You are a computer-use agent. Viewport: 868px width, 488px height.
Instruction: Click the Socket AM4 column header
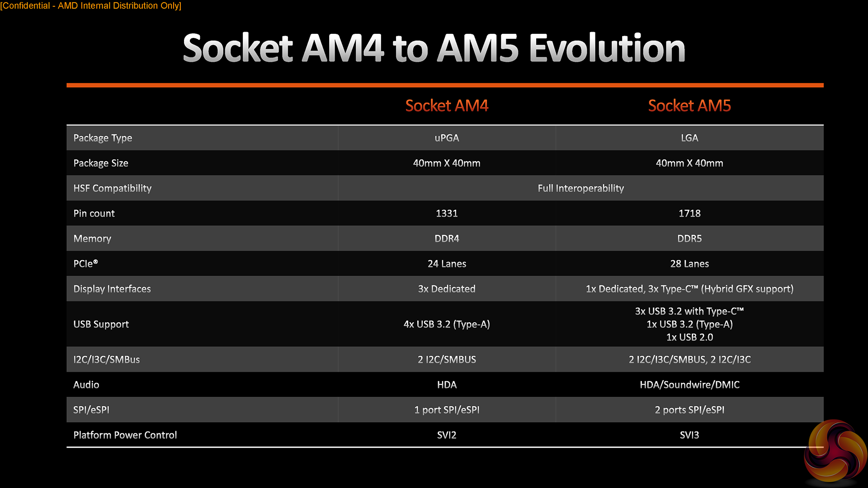pyautogui.click(x=447, y=106)
